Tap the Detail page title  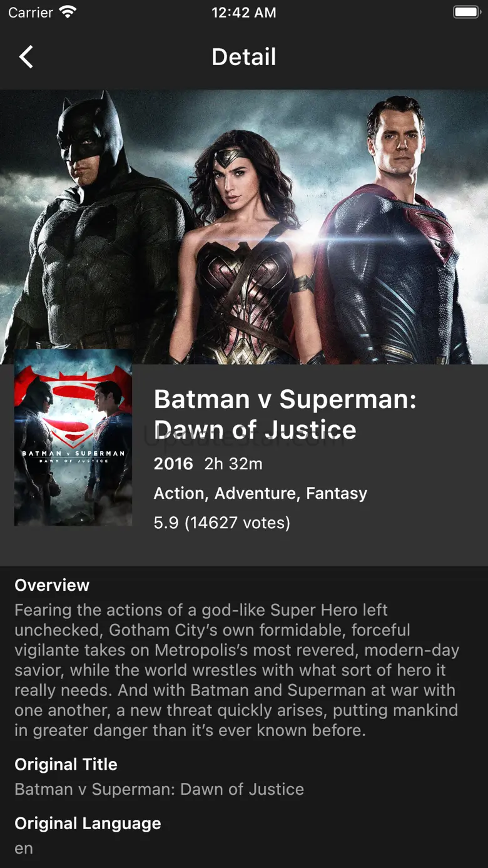point(244,57)
